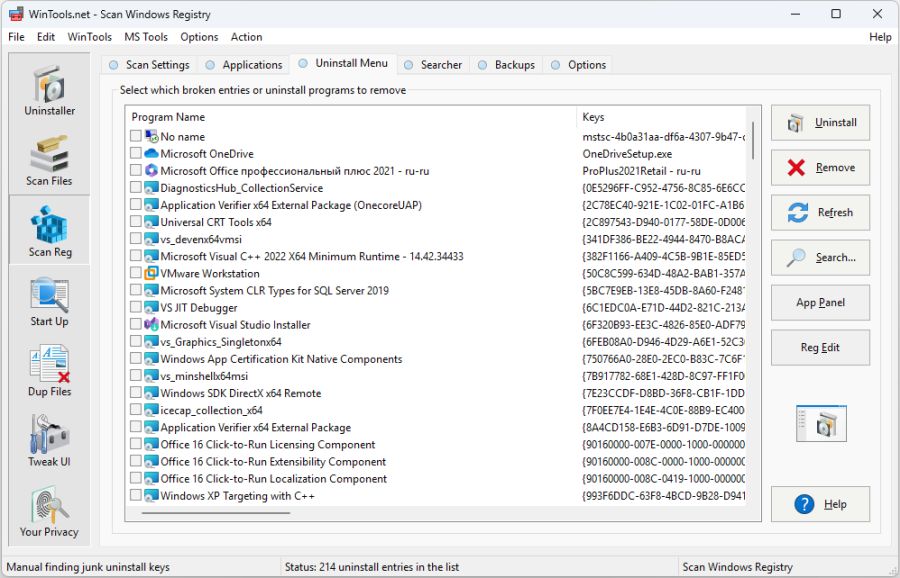The image size is (900, 578).
Task: Switch to the Options tab
Action: [x=579, y=65]
